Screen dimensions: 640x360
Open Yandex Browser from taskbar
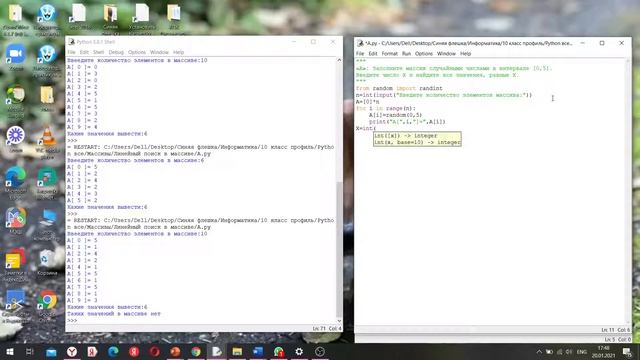72,351
